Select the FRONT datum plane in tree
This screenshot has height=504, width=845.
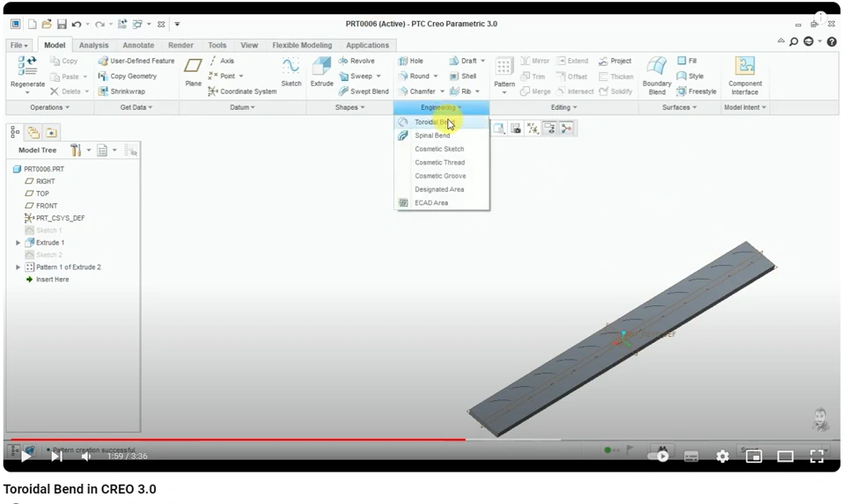coord(41,206)
